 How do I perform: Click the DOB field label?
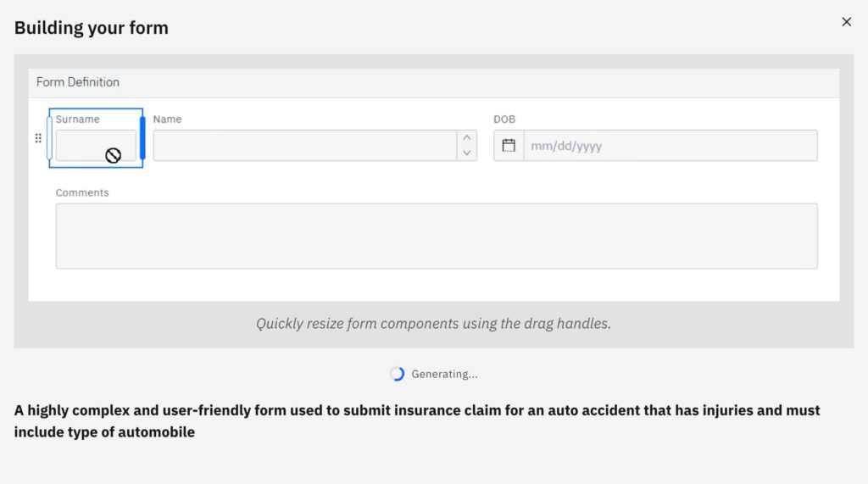coord(504,119)
